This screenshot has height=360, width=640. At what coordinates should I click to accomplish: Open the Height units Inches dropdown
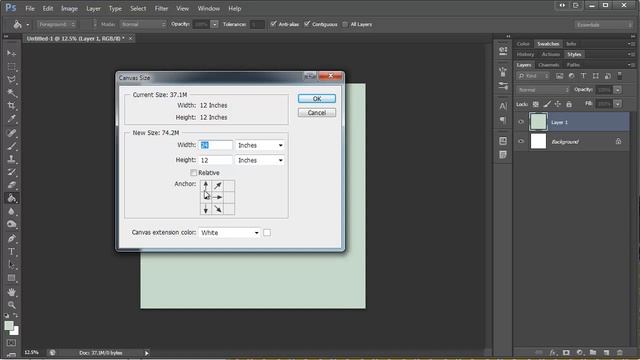[260, 160]
